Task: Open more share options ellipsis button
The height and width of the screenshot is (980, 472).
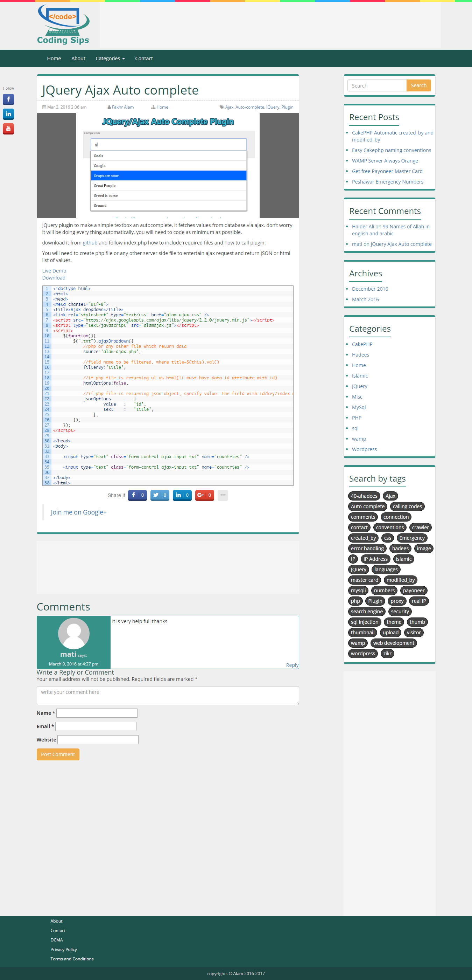Action: coord(223,495)
